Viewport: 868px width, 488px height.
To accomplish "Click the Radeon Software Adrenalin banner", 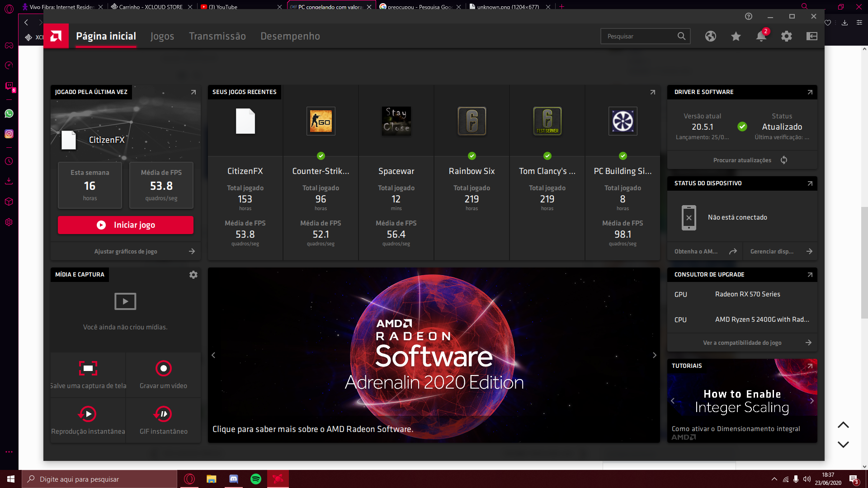I will click(434, 355).
